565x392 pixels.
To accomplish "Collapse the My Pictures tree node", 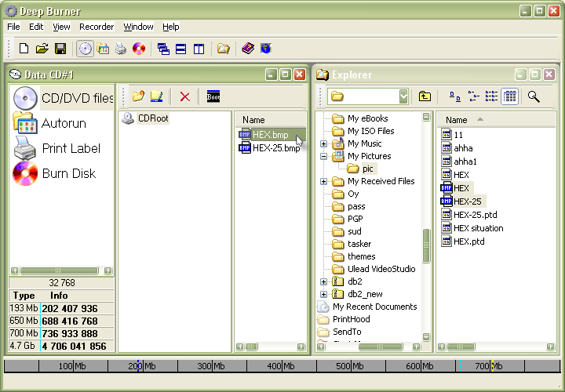I will click(324, 157).
